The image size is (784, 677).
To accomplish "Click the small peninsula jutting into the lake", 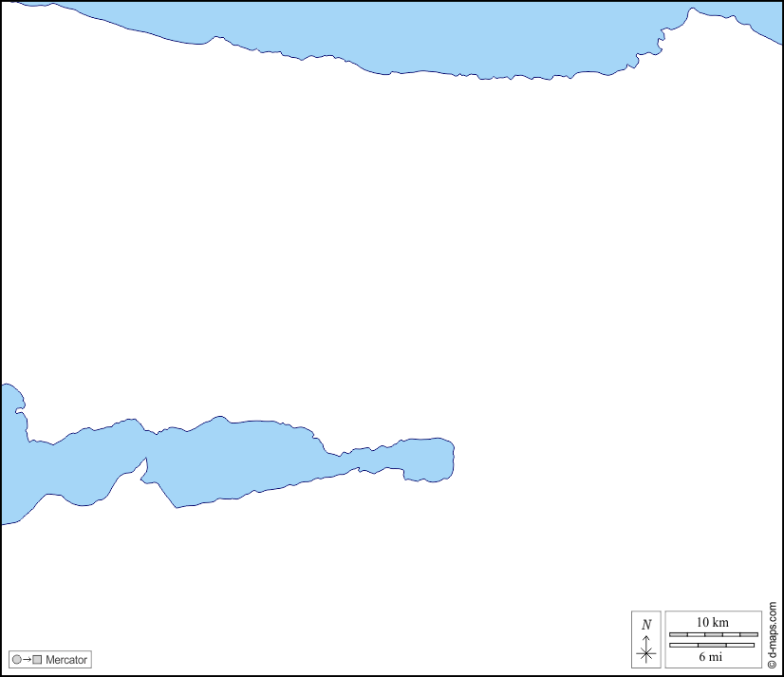I will pyautogui.click(x=142, y=471).
